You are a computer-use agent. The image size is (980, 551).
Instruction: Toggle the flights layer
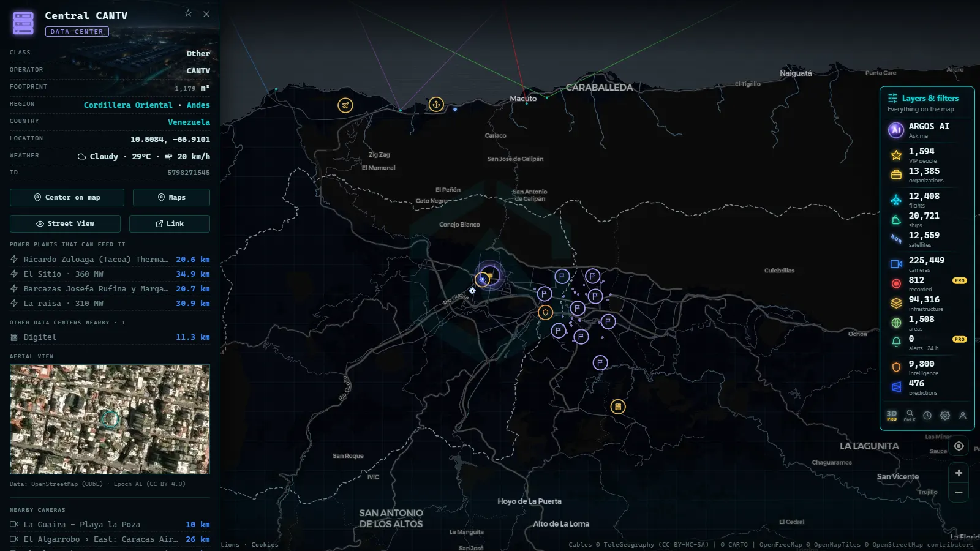927,200
